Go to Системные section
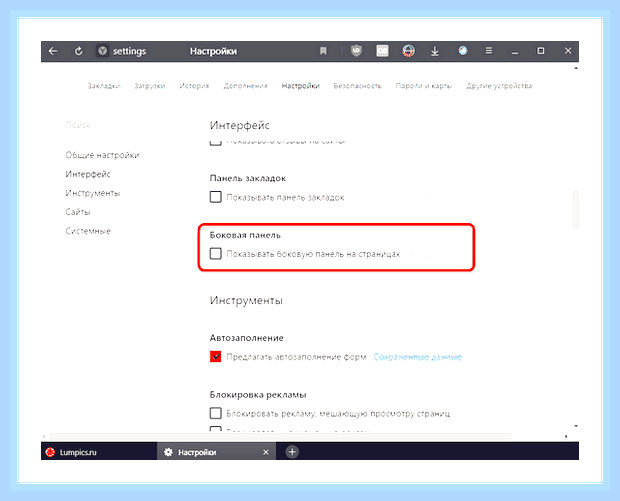Screen dimensions: 620x501 (88, 231)
